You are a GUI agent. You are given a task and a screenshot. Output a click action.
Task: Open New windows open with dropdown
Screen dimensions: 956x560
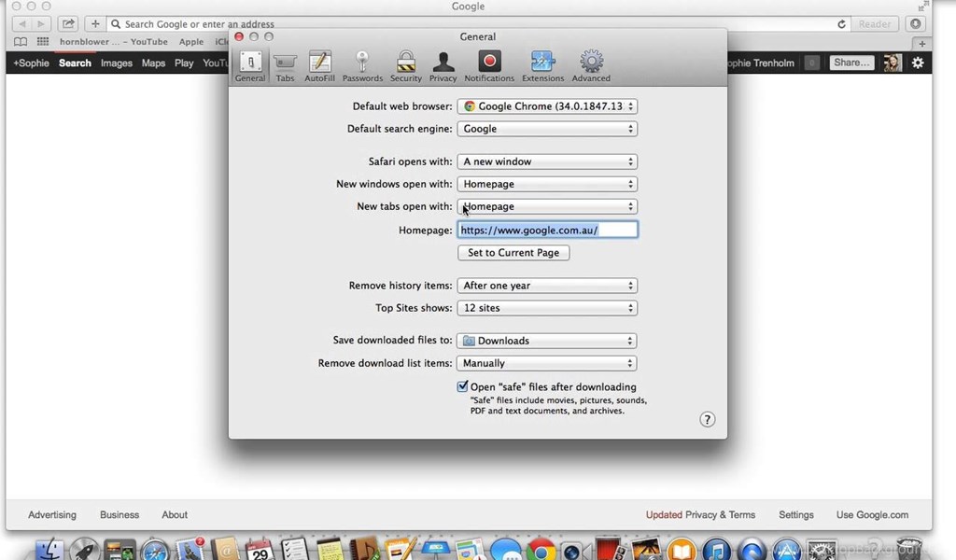[547, 184]
